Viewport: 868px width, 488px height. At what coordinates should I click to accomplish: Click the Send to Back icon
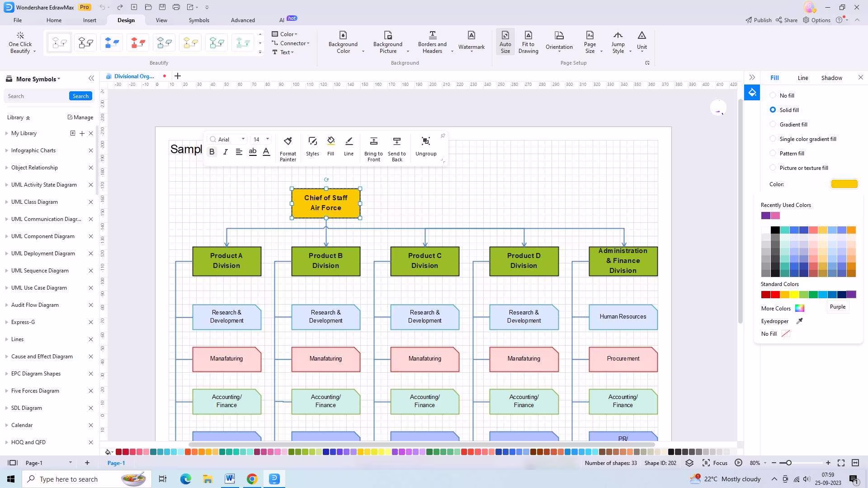[396, 141]
